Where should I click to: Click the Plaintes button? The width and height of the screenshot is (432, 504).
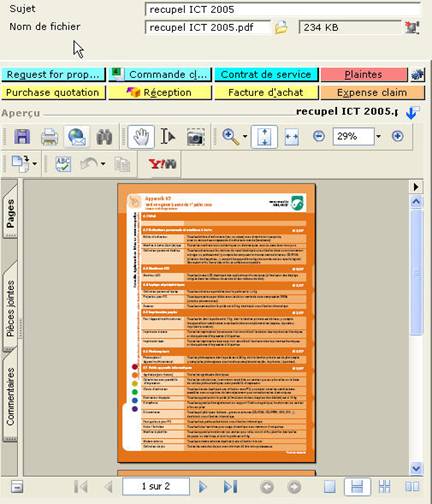tap(364, 74)
